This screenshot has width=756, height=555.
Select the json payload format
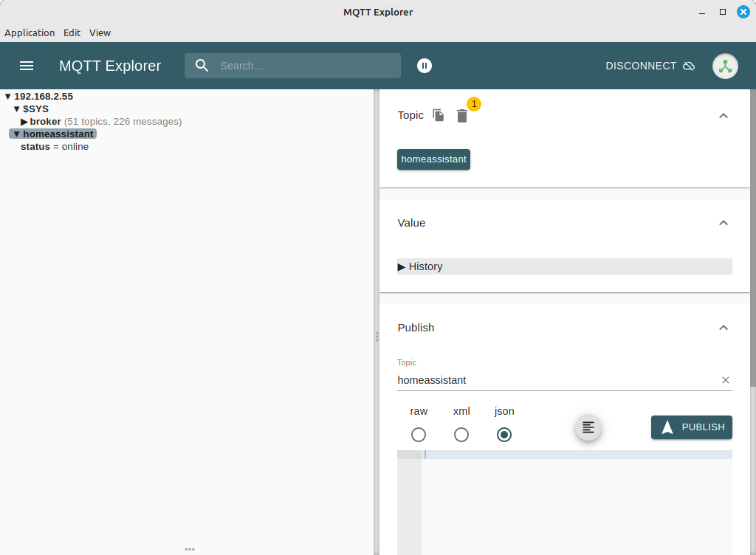[504, 435]
